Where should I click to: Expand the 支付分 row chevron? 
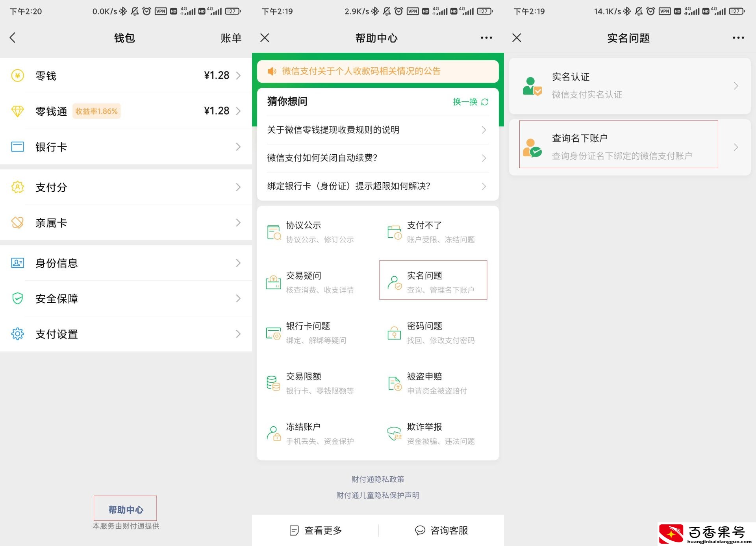point(238,187)
